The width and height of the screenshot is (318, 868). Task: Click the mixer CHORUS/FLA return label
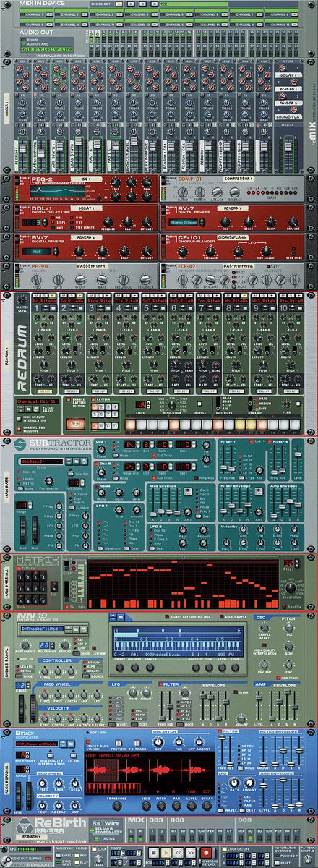click(288, 117)
